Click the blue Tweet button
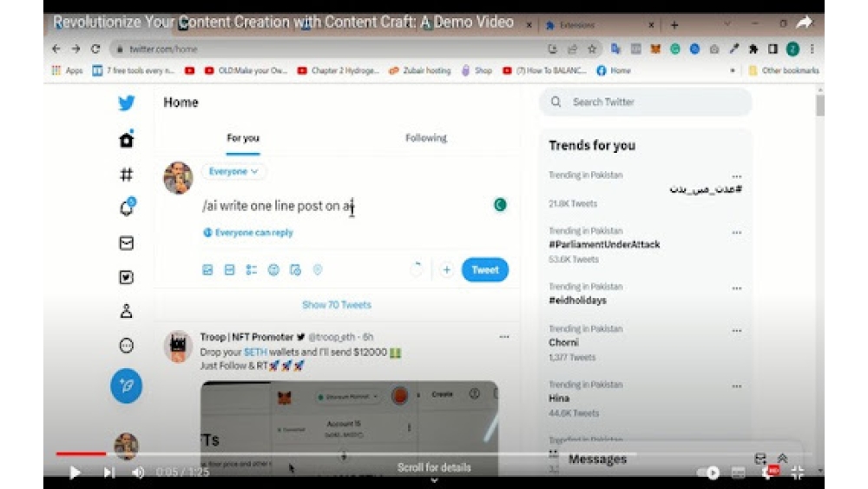This screenshot has height=489, width=868. [485, 270]
